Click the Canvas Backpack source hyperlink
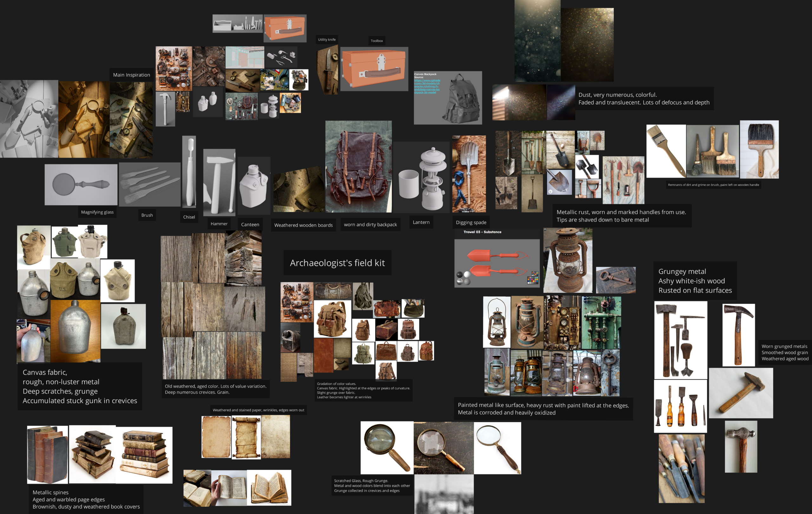812x514 pixels. [427, 86]
